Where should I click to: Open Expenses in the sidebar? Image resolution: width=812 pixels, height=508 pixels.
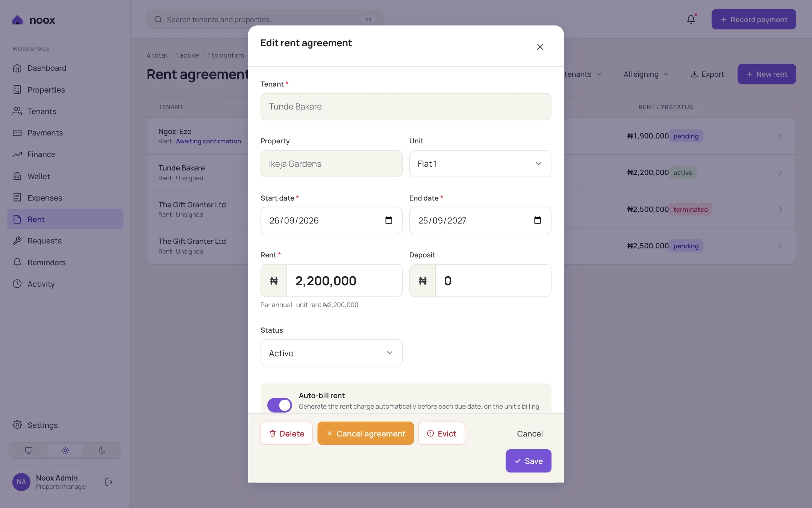[65, 198]
